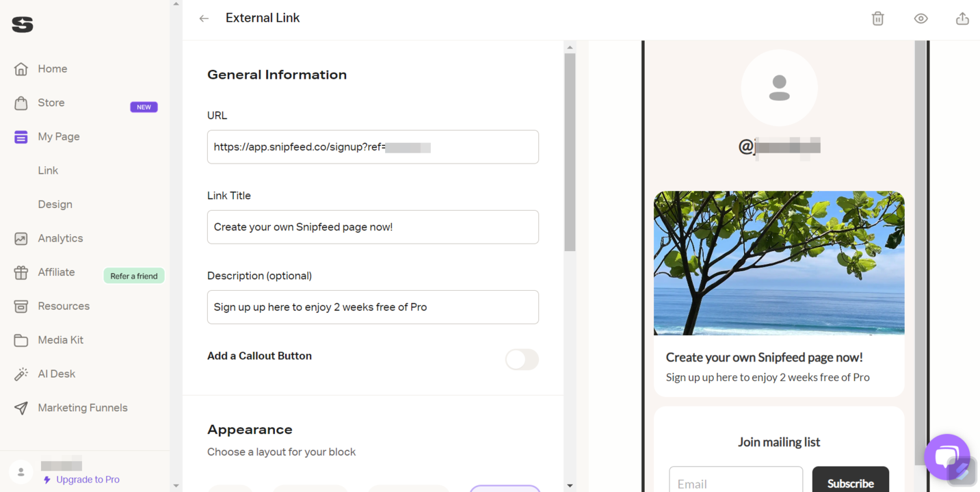Screen dimensions: 980x492
Task: Open the Design submenu item
Action: [x=55, y=205]
